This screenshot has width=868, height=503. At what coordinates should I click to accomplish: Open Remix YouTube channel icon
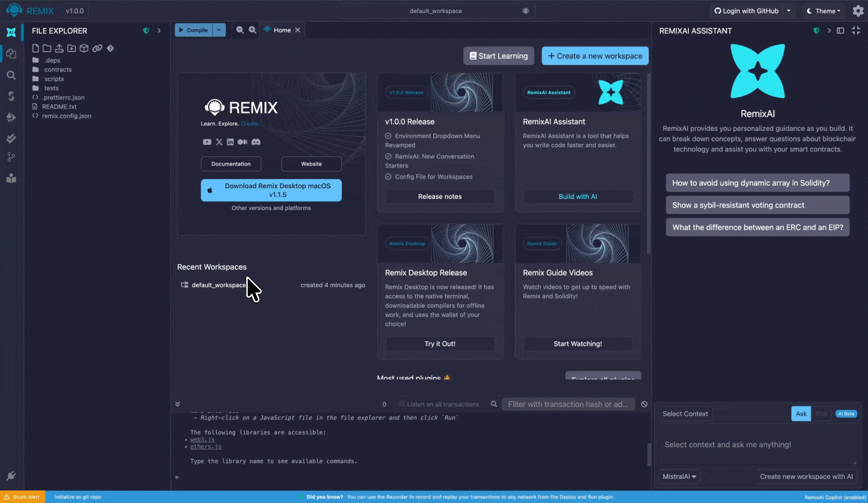pos(207,142)
